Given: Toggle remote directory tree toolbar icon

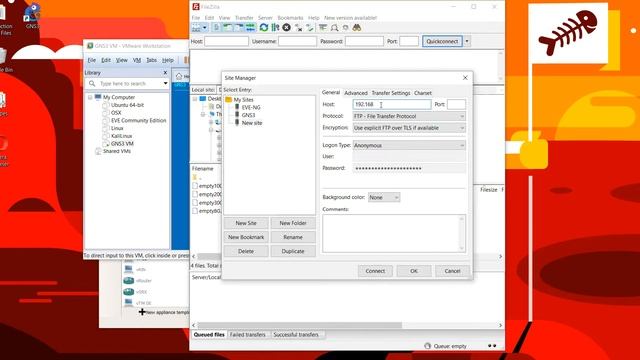Looking at the screenshot, I should click(239, 28).
